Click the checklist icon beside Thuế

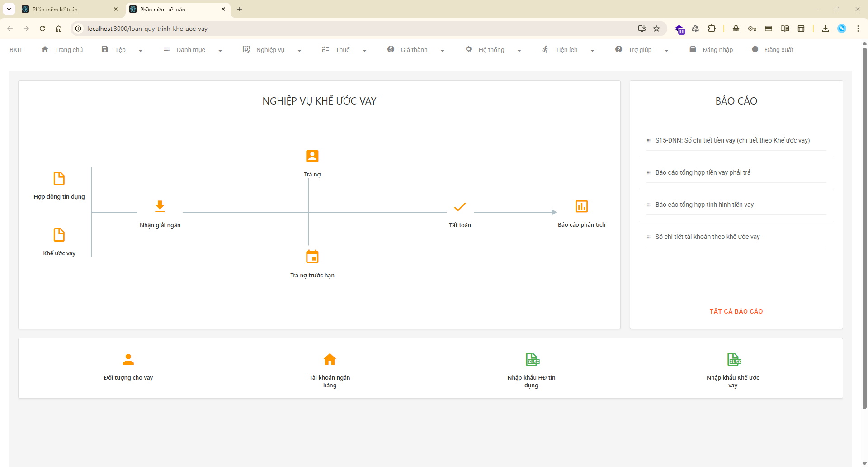coord(325,49)
